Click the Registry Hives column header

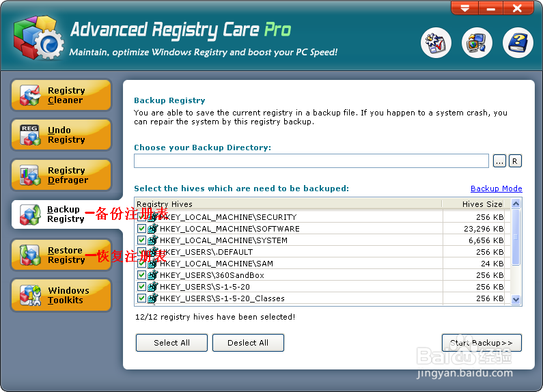(288, 204)
